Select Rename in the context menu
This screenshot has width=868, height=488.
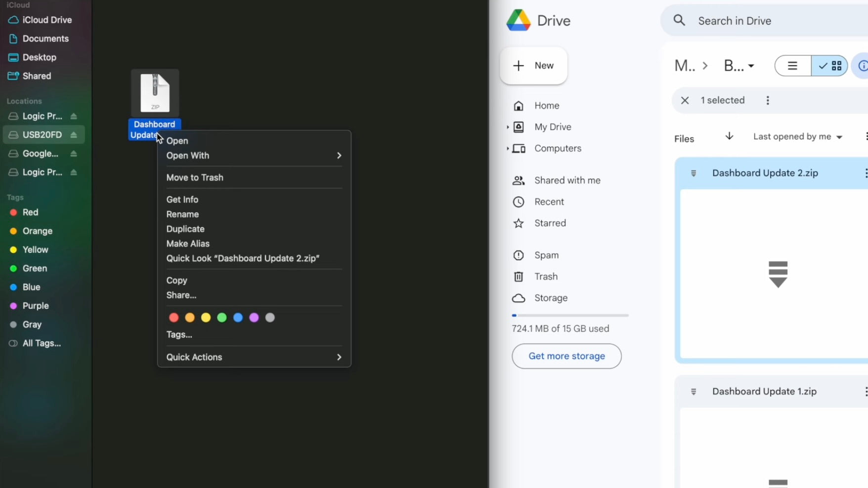point(182,214)
